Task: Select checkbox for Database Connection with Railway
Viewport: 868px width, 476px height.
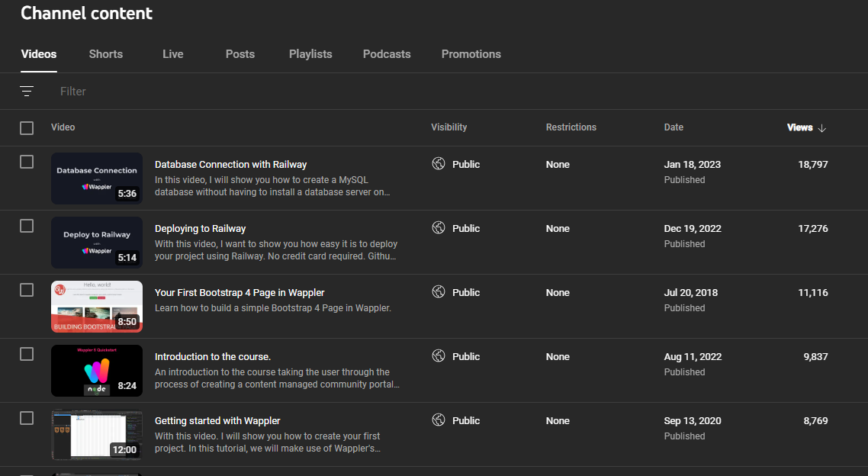Action: pos(27,162)
